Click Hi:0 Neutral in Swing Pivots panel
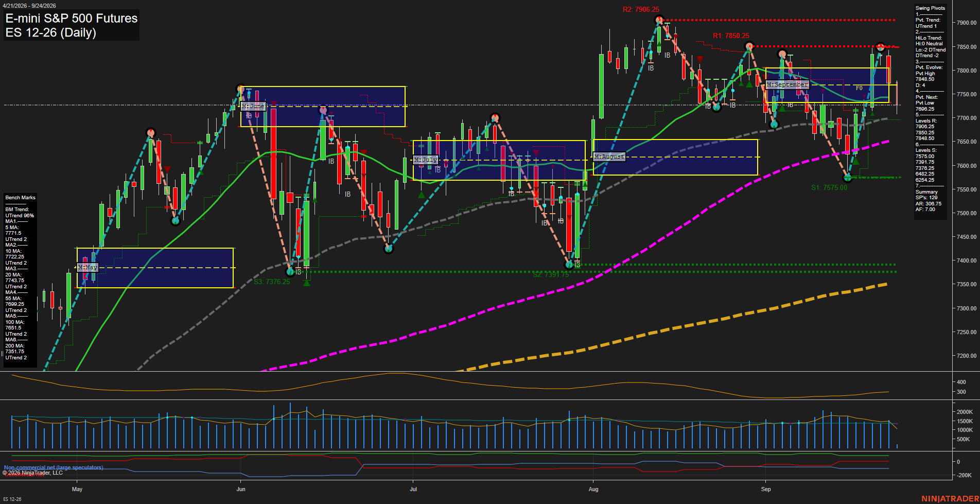Image resolution: width=980 pixels, height=504 pixels. tap(929, 44)
